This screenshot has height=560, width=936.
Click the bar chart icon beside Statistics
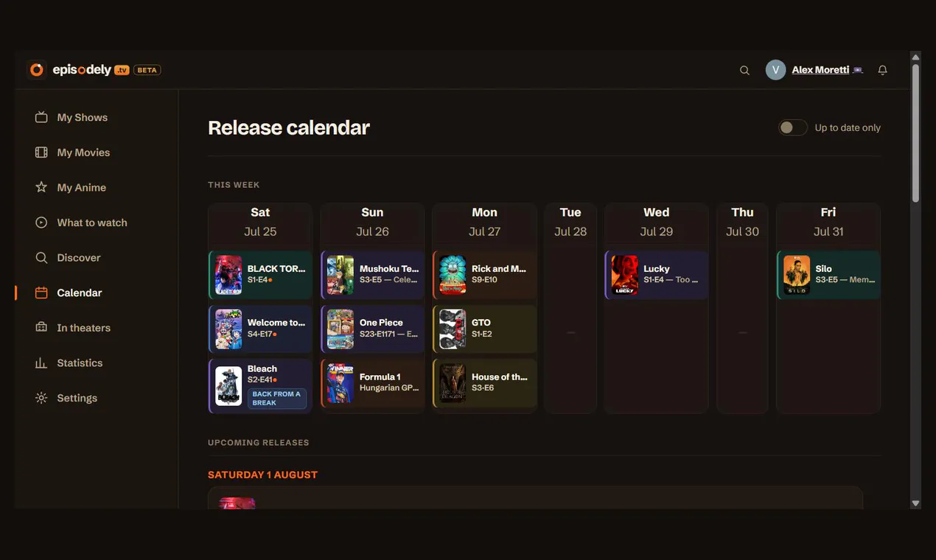(x=41, y=363)
